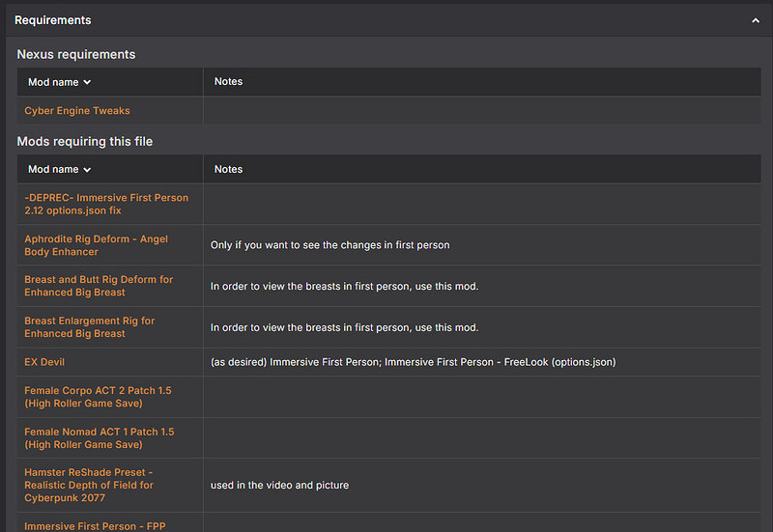Open the EX Devil mod page
Screen dimensions: 773x532
pyautogui.click(x=44, y=362)
